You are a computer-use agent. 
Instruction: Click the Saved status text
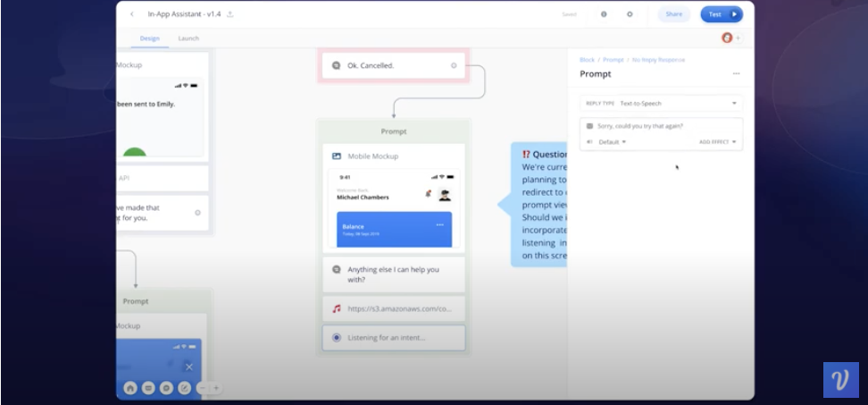tap(569, 14)
